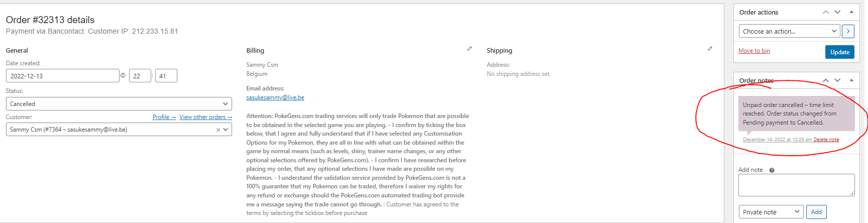Open the order Status dropdown
868x223 pixels.
pos(119,104)
